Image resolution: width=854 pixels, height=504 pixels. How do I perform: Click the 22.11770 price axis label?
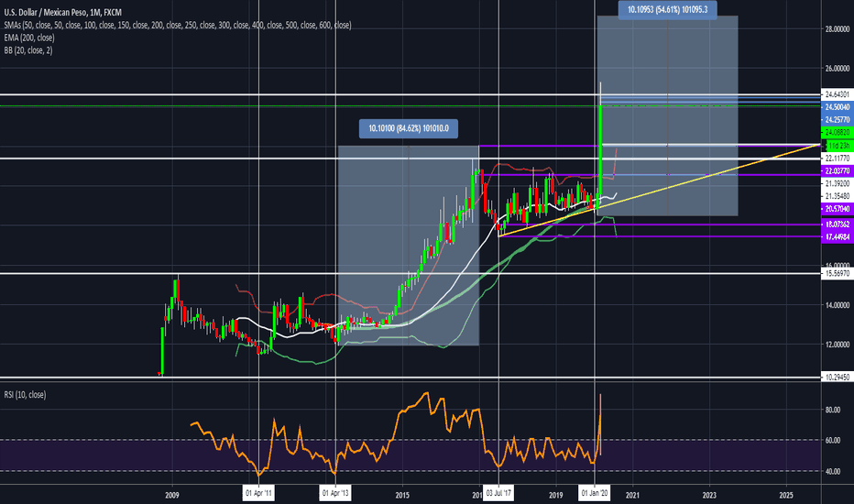(838, 158)
